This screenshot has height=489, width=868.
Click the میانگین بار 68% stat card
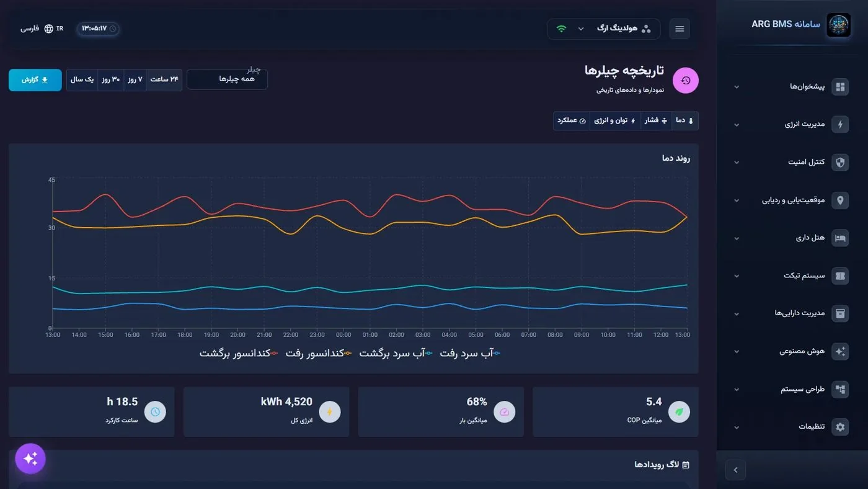coord(441,412)
